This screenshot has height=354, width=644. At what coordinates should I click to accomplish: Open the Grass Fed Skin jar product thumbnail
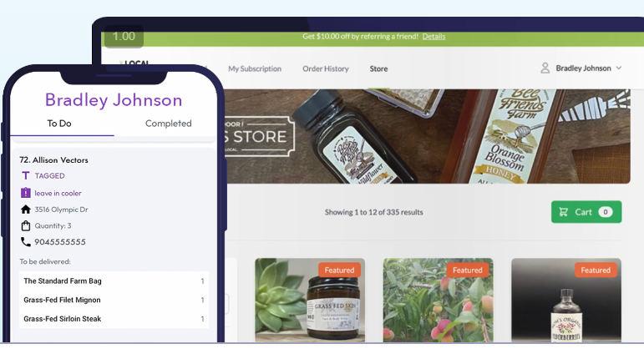click(x=310, y=300)
